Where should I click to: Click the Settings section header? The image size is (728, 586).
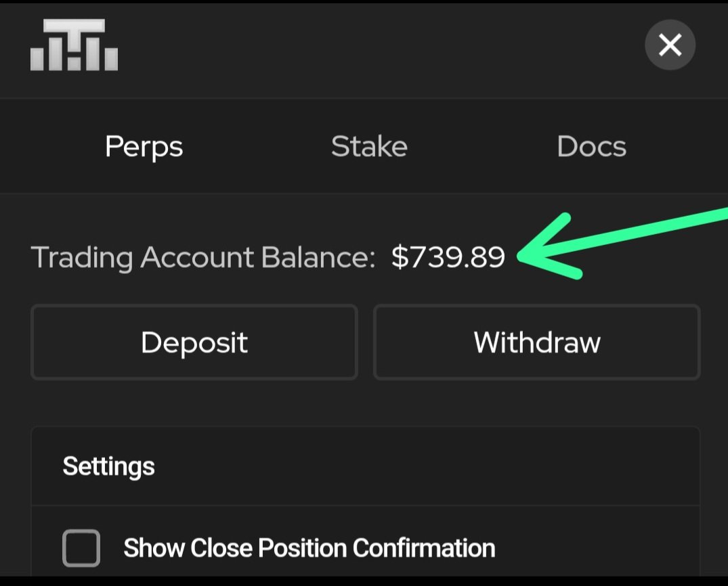tap(109, 466)
